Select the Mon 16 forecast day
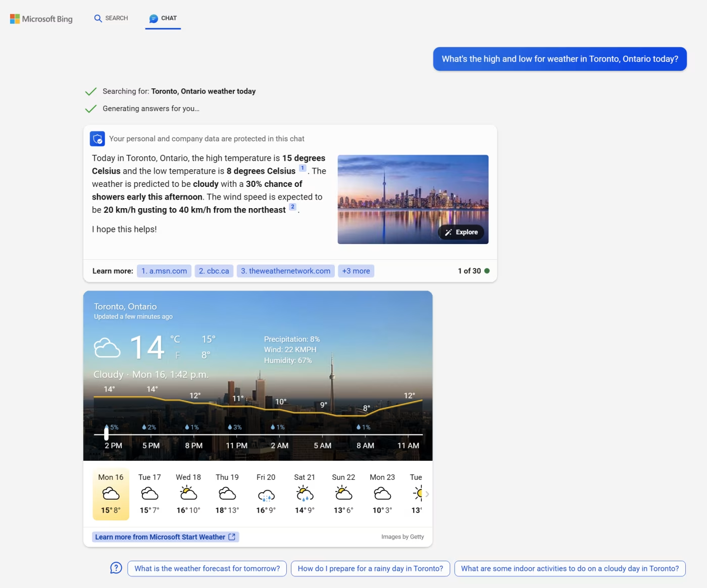The image size is (707, 588). (111, 495)
